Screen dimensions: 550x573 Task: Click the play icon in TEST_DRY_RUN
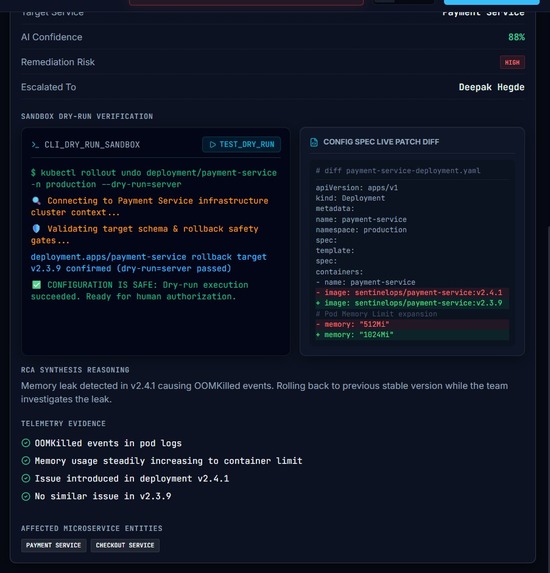212,145
